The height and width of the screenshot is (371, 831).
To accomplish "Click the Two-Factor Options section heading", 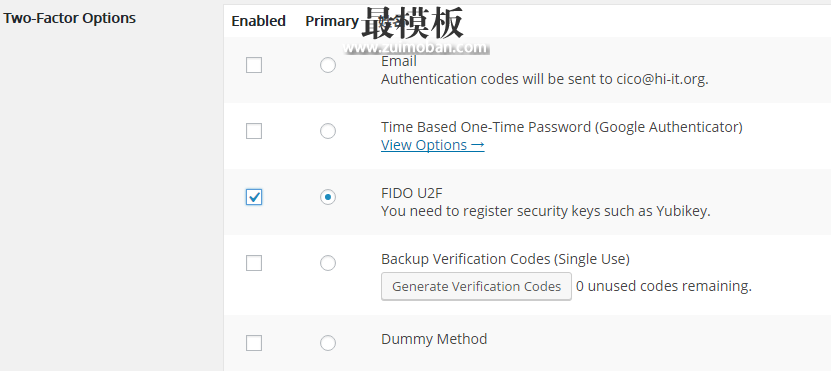I will pos(70,18).
